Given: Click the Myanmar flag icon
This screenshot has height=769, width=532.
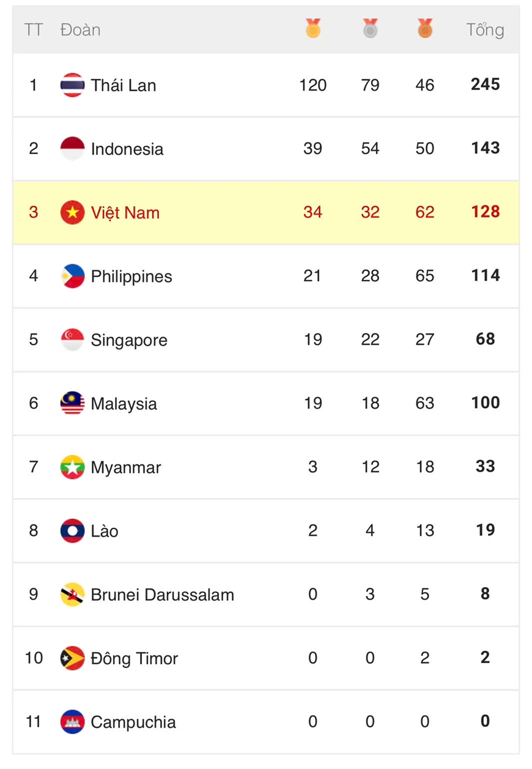Looking at the screenshot, I should pyautogui.click(x=72, y=467).
